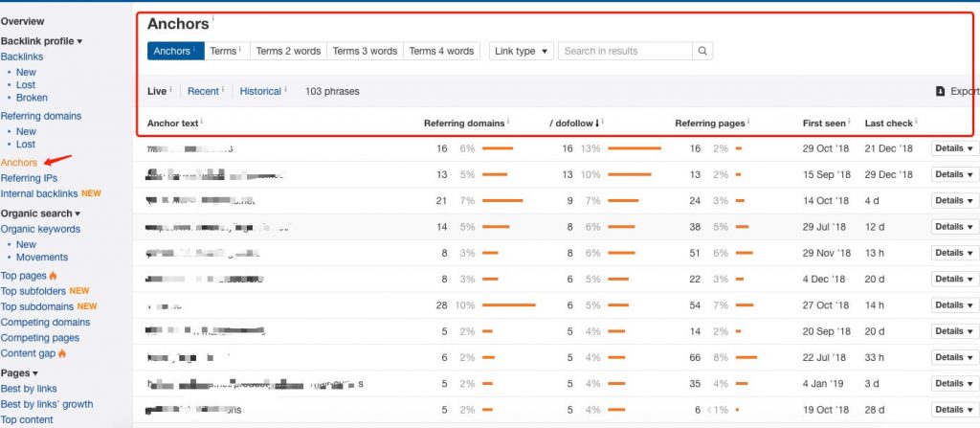The image size is (980, 428).
Task: Click info icon next to Referring pages header
Action: pyautogui.click(x=748, y=120)
